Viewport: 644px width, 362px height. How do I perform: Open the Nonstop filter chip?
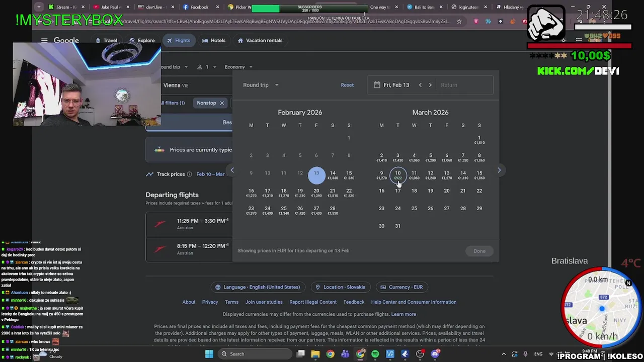click(x=206, y=103)
